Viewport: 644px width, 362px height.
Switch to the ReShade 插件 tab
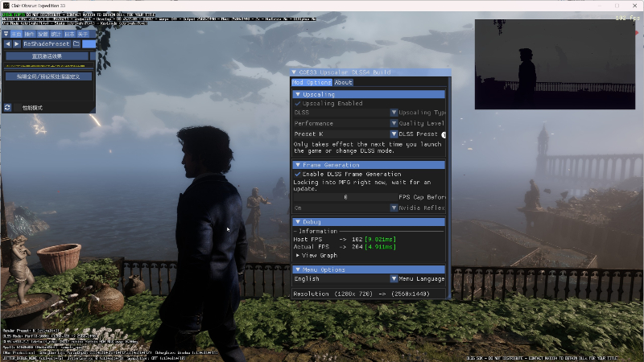(29, 34)
